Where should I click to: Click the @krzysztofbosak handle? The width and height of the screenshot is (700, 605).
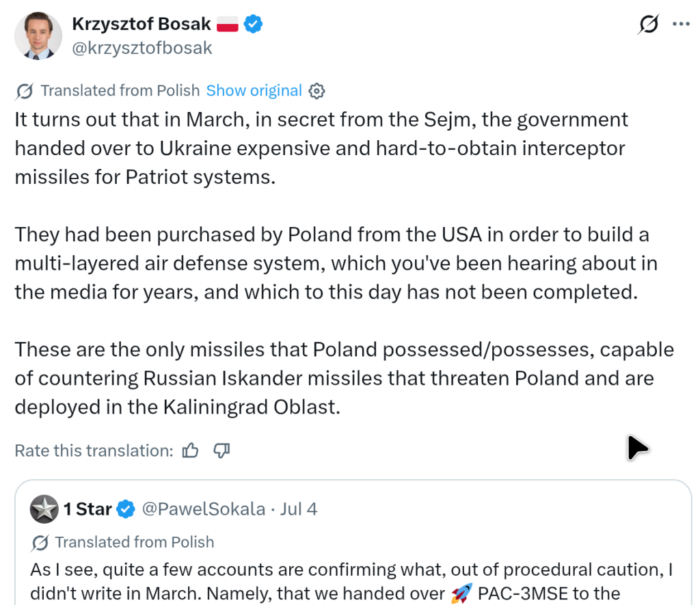[x=142, y=49]
